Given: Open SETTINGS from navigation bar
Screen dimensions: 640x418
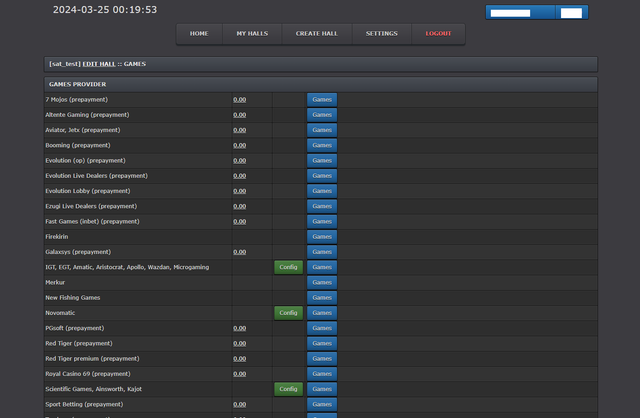Looking at the screenshot, I should tap(382, 33).
